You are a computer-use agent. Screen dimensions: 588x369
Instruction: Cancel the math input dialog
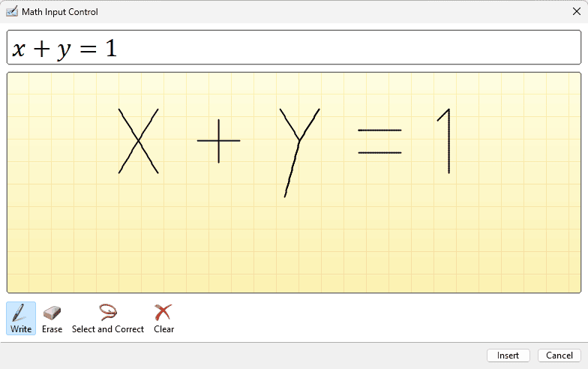pos(559,355)
